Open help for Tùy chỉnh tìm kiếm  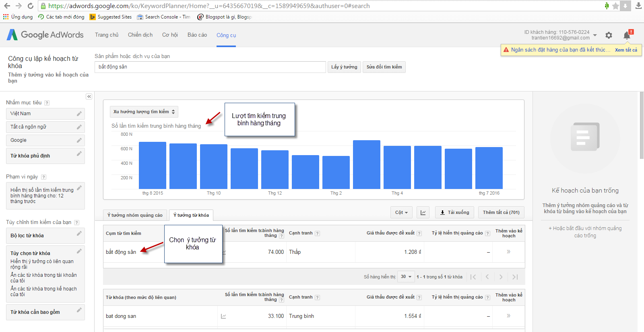point(76,222)
